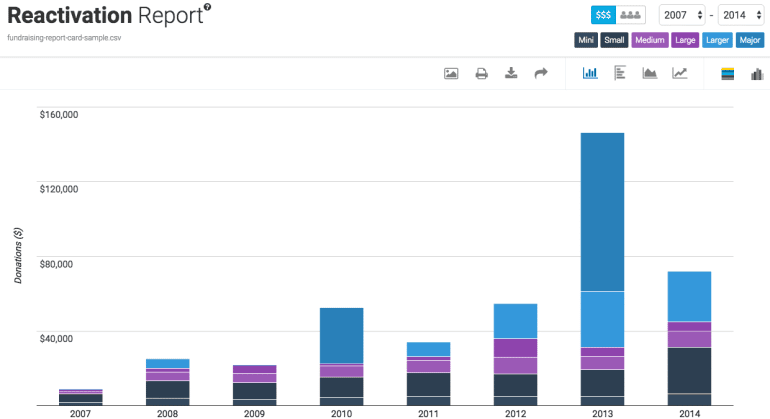Click the $40,000 y-axis label
This screenshot has width=770, height=419.
click(56, 338)
